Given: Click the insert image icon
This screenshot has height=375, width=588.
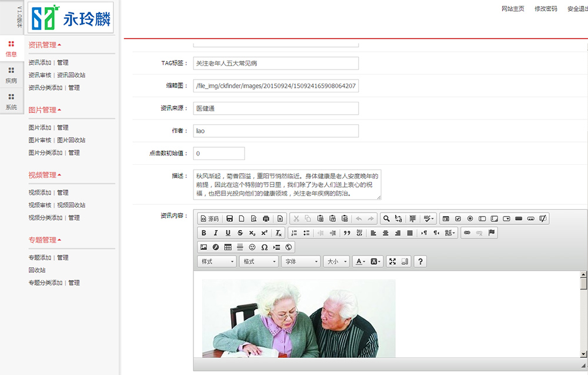Looking at the screenshot, I should pos(204,247).
